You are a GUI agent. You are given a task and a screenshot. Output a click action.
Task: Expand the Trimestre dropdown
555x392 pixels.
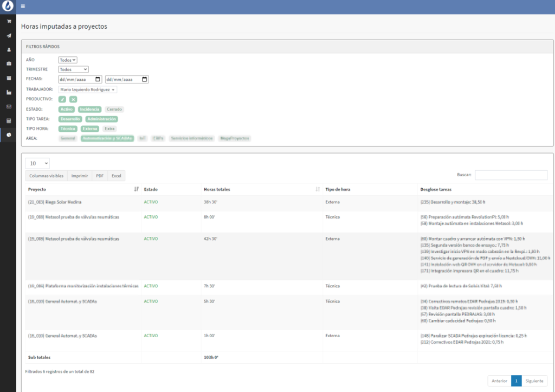(73, 69)
